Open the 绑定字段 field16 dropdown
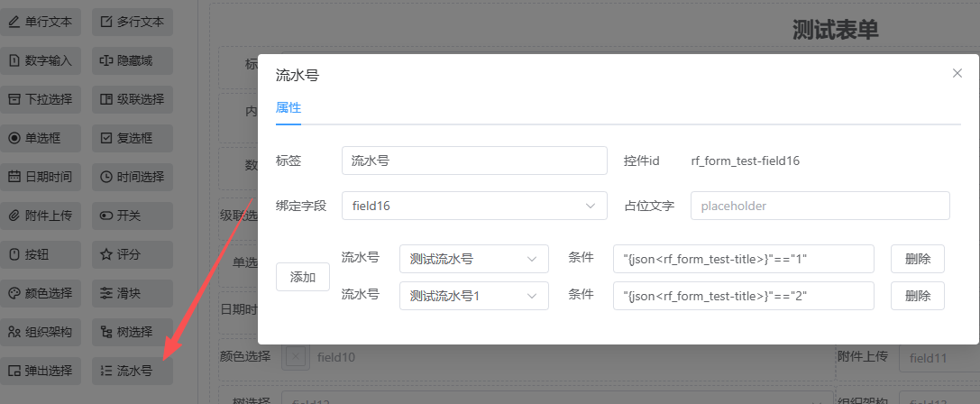This screenshot has width=980, height=404. click(474, 205)
